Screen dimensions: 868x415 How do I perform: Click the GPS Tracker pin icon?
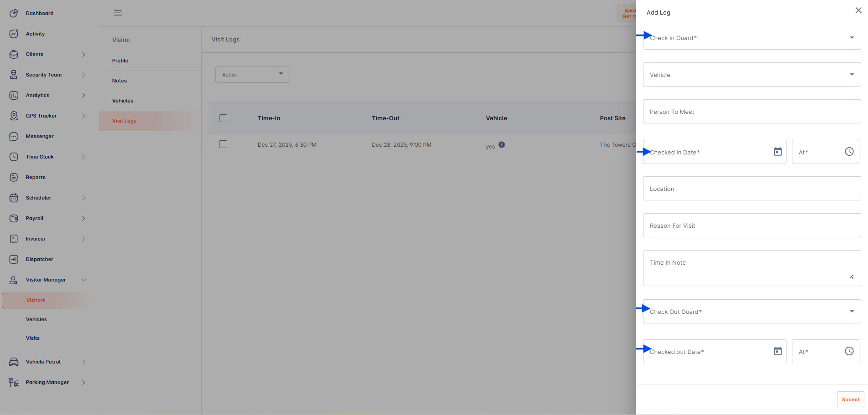point(14,116)
